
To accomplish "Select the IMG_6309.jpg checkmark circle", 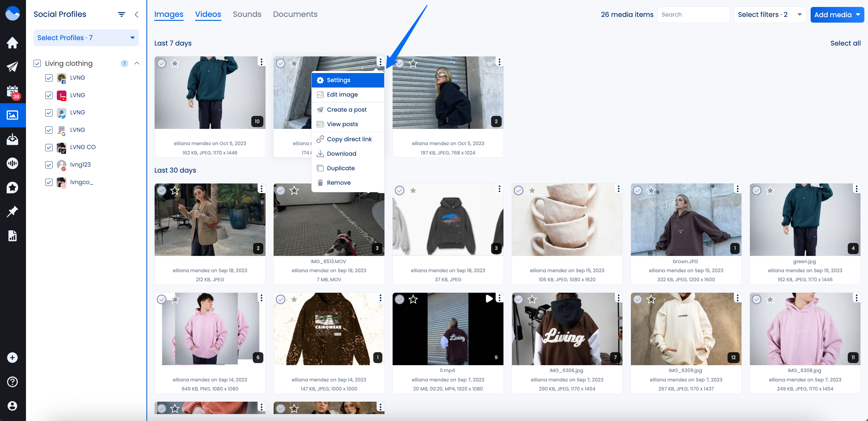I will tap(637, 299).
